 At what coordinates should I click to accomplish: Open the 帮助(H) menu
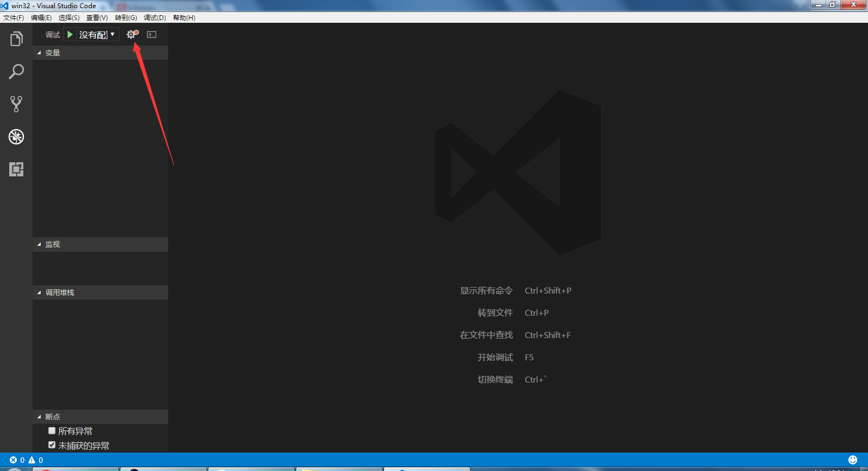point(184,18)
